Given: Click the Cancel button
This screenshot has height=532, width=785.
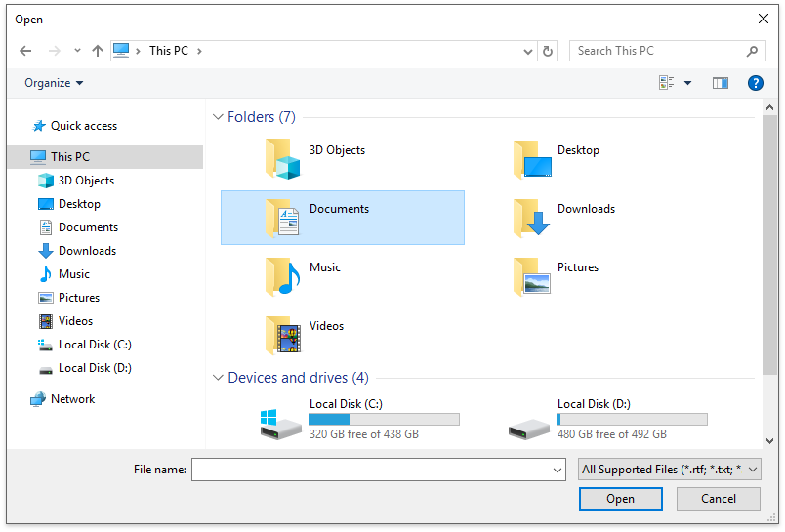Looking at the screenshot, I should click(719, 499).
